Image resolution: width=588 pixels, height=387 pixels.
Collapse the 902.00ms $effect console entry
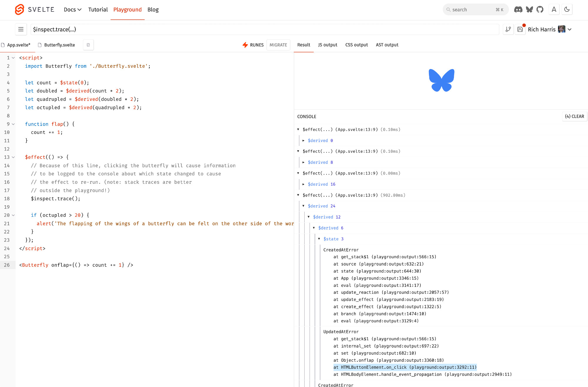(298, 195)
